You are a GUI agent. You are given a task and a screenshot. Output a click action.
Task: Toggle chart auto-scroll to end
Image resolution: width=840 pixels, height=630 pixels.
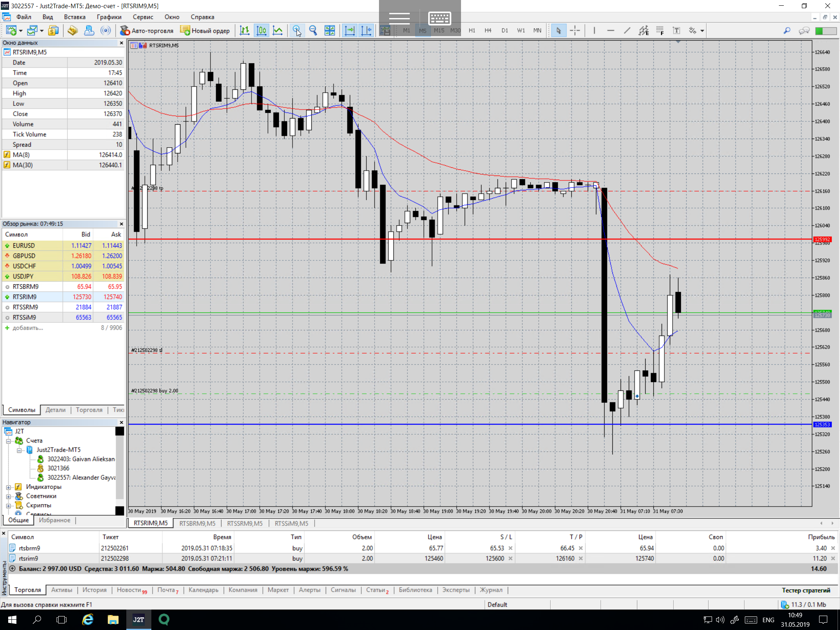click(x=349, y=30)
